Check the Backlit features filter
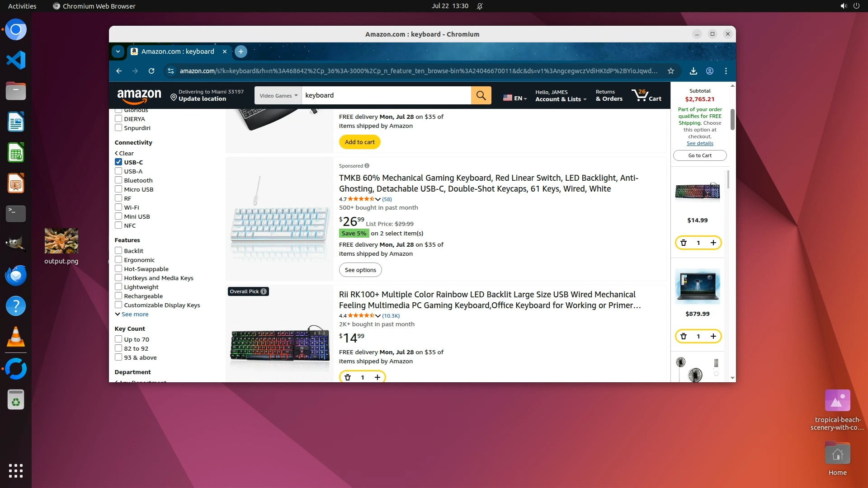Viewport: 868px width, 488px height. [118, 250]
